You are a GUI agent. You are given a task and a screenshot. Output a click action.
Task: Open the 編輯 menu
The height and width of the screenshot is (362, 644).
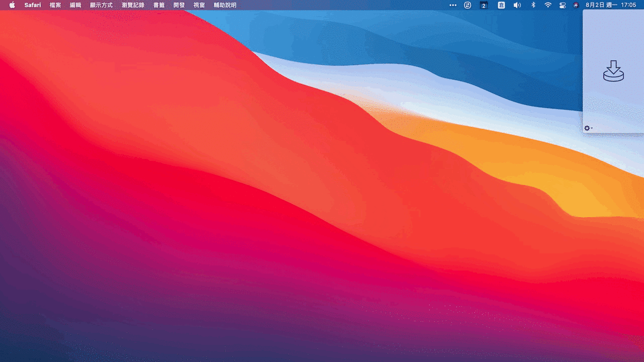pyautogui.click(x=75, y=5)
